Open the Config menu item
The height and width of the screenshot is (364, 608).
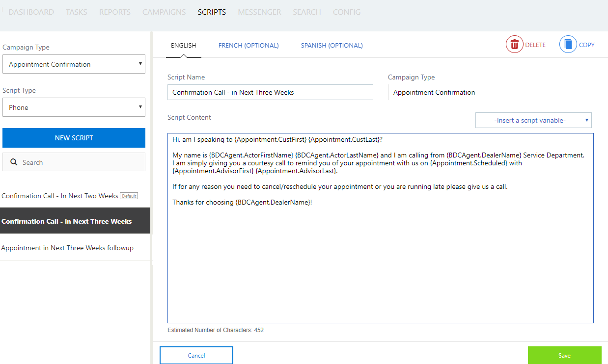(x=346, y=12)
